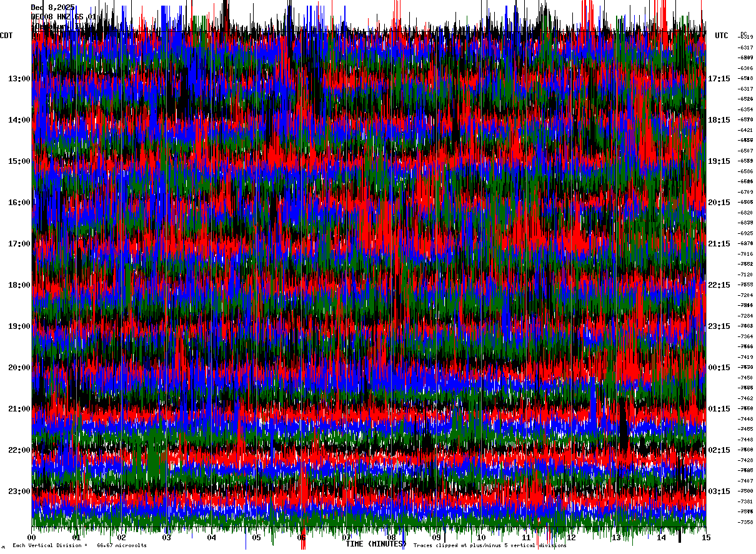The image size is (756, 554).
Task: Click minute tick 15 on the time axis
Action: 705,538
